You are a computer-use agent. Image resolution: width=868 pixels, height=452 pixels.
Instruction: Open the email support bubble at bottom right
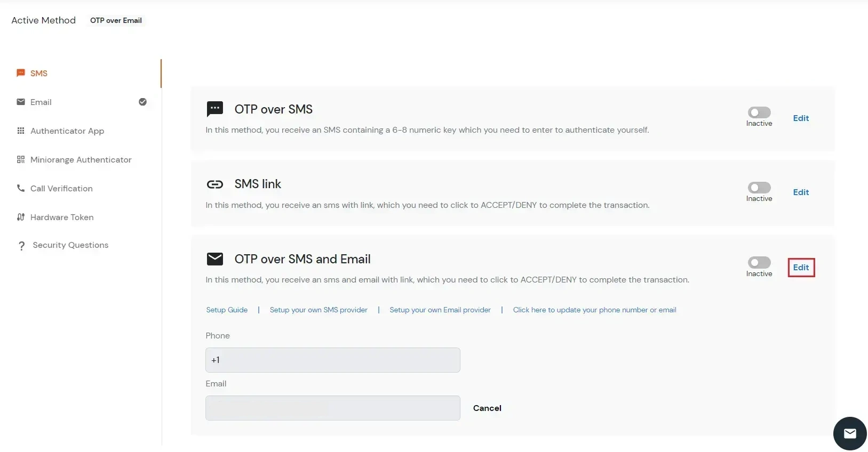(849, 433)
